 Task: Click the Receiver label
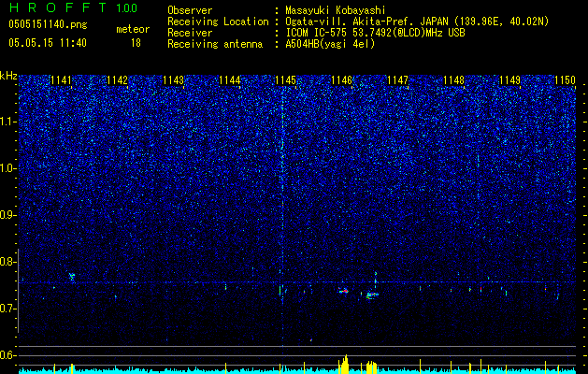point(190,33)
